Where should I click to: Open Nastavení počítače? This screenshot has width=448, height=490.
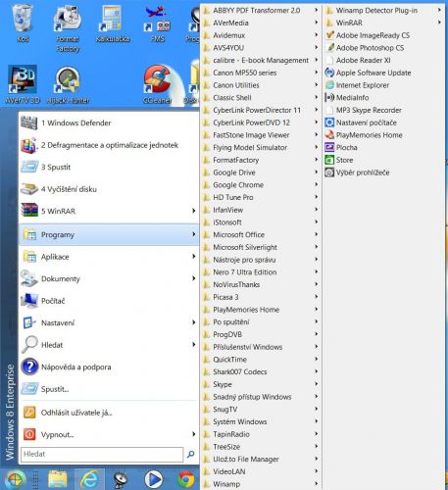coord(382,122)
